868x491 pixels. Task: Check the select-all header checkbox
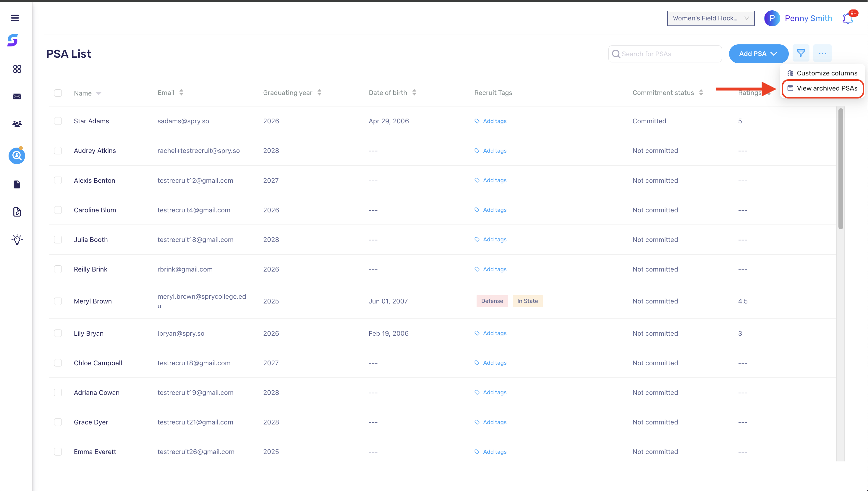(58, 93)
